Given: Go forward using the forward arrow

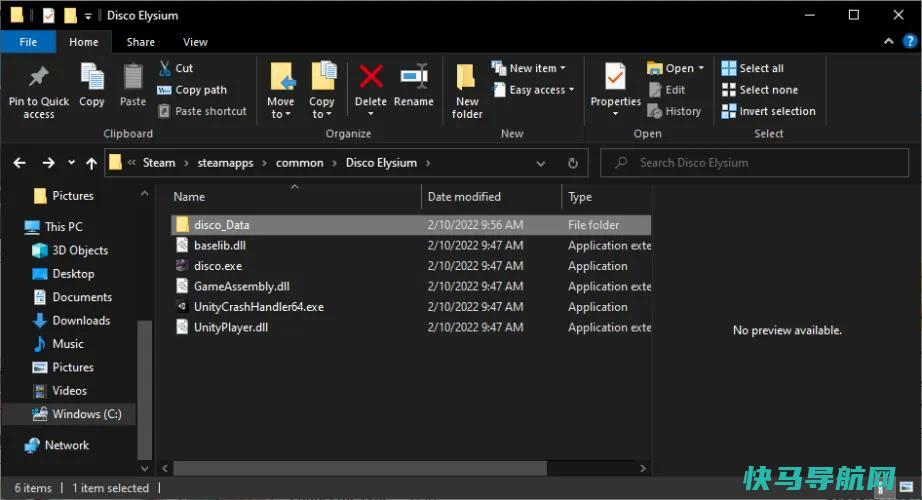Looking at the screenshot, I should point(48,163).
